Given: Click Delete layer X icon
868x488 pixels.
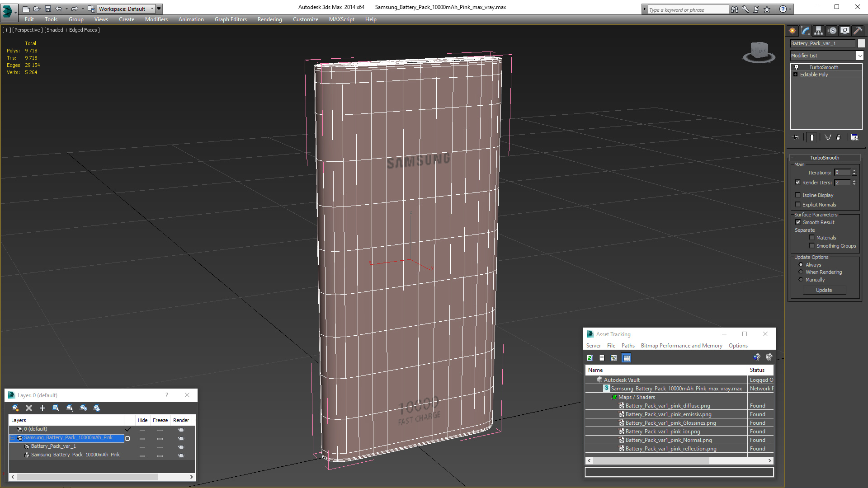Looking at the screenshot, I should pyautogui.click(x=29, y=408).
